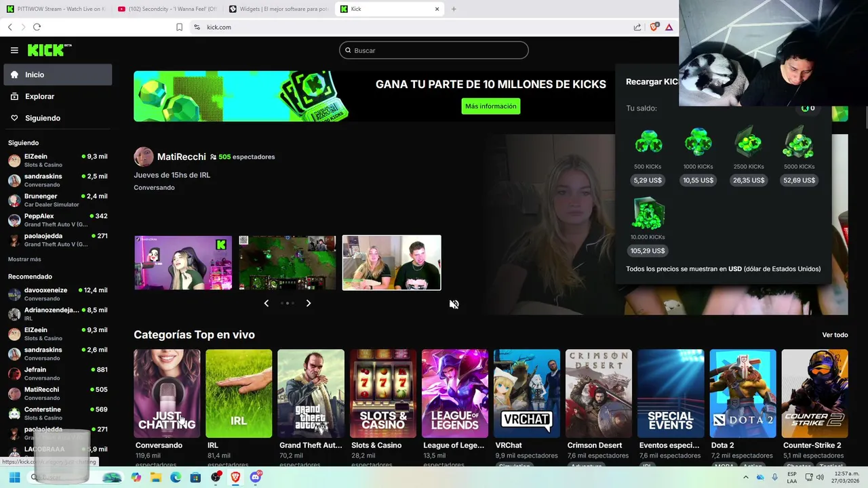Unmute the featured stream speaker icon

click(454, 304)
